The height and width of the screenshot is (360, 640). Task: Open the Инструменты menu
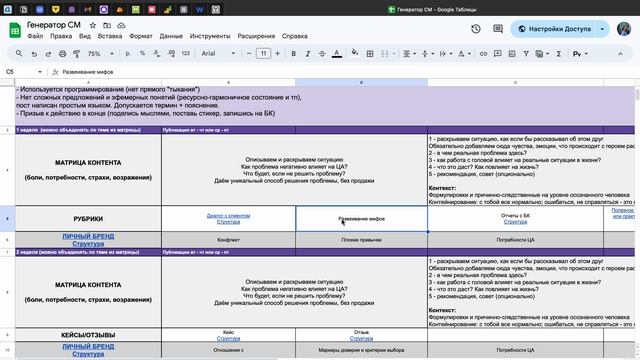point(210,36)
